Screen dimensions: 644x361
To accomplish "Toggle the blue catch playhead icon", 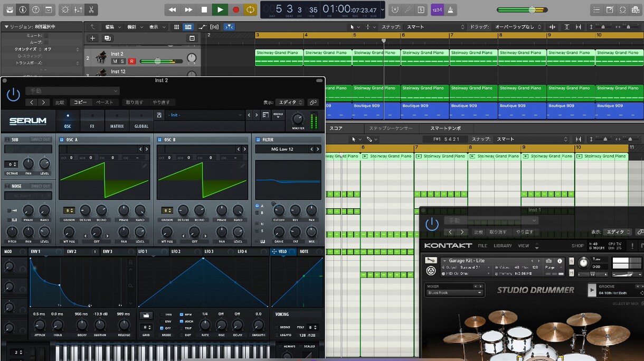I will click(229, 27).
